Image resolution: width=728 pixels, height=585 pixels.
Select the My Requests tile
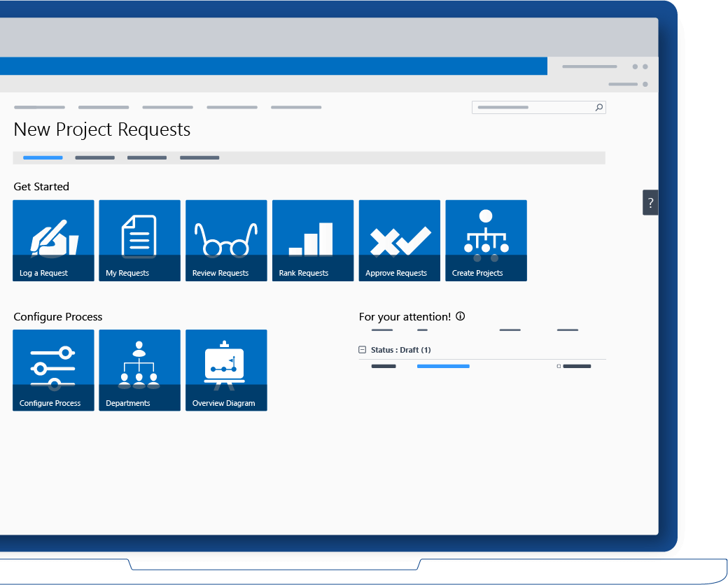tap(139, 240)
